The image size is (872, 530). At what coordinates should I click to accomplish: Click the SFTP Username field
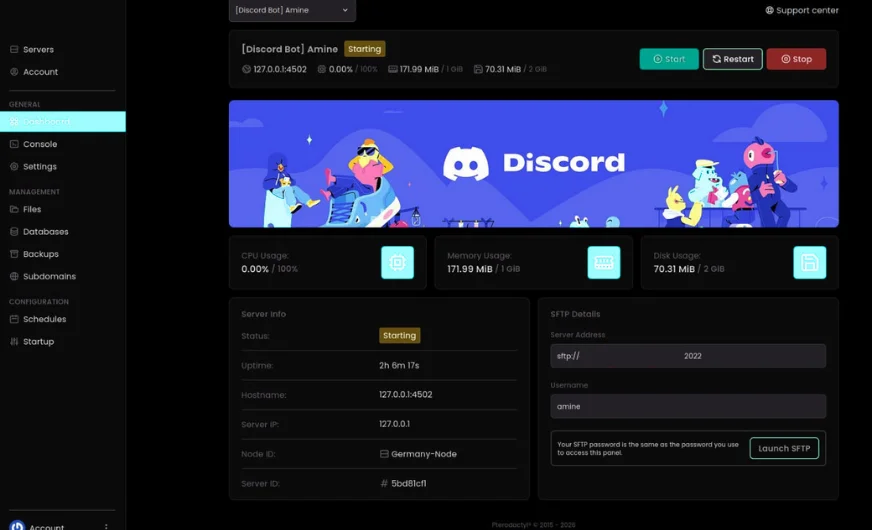coord(688,407)
